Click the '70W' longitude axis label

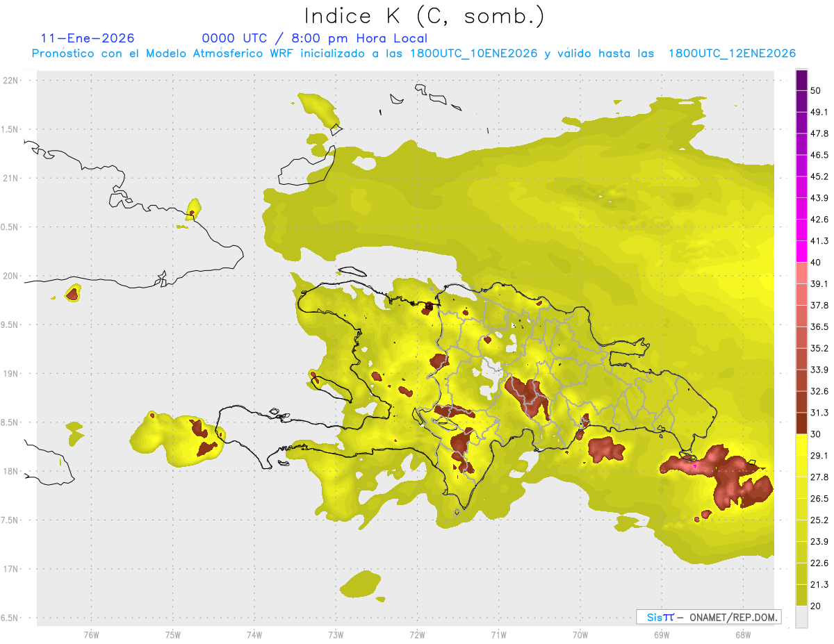point(580,635)
